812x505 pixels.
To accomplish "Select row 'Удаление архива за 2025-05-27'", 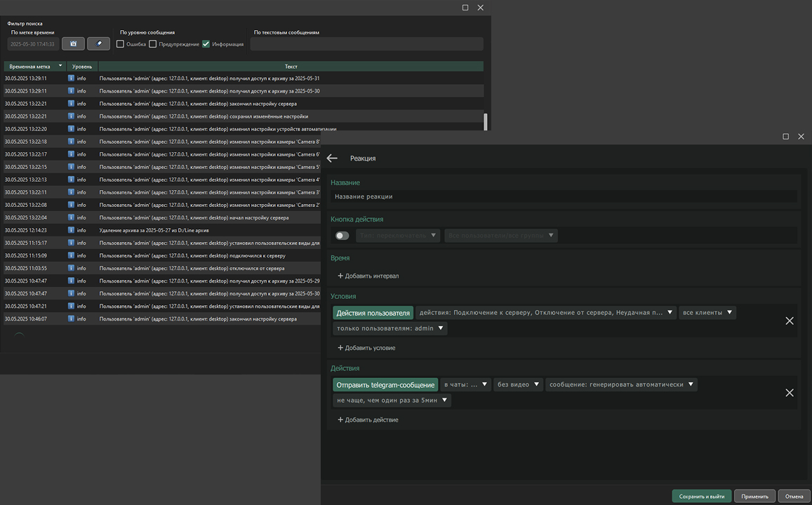I will (163, 230).
